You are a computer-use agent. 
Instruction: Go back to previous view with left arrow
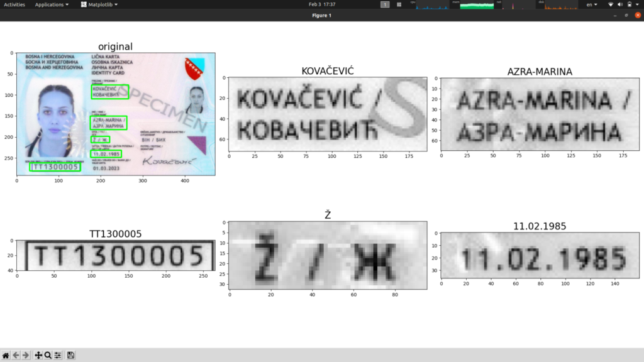pos(15,355)
